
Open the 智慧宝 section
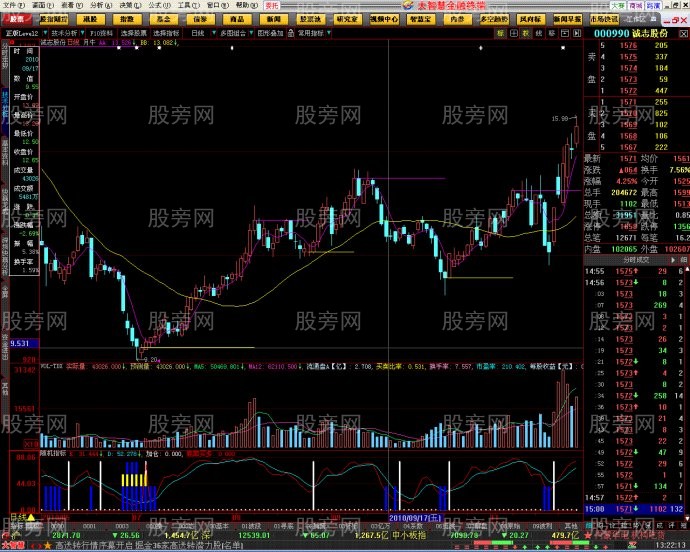click(x=421, y=19)
